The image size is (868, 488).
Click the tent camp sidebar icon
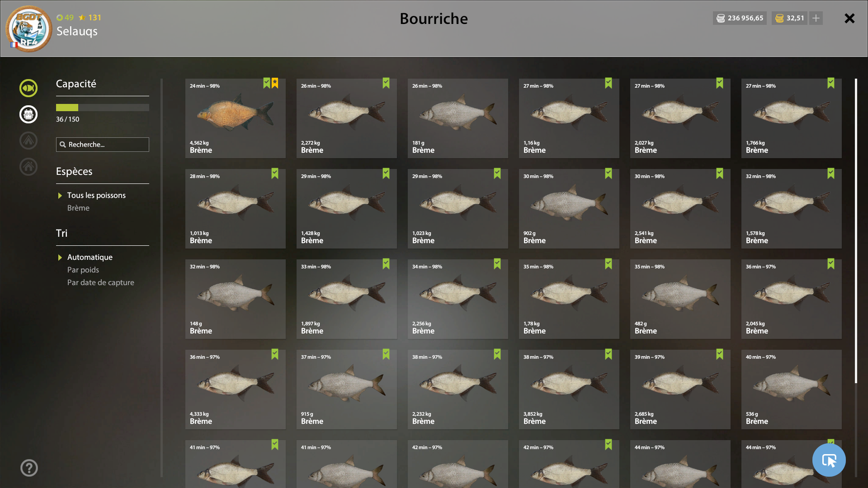click(28, 141)
